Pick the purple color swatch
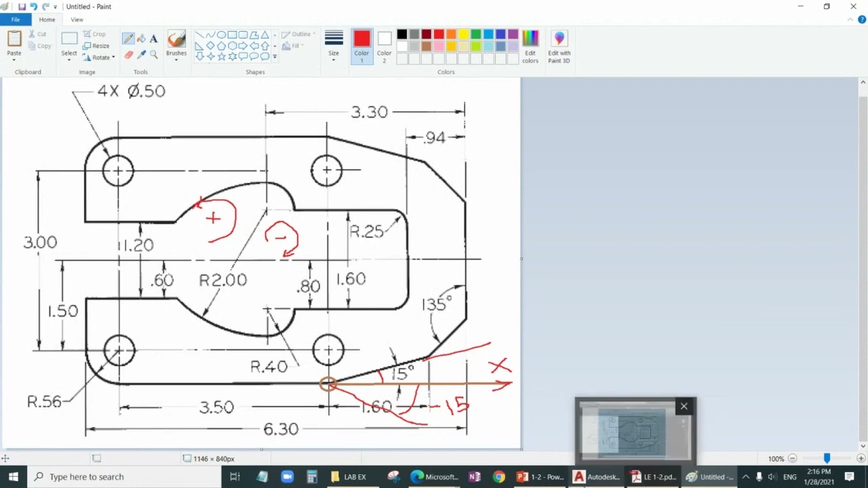868x488 pixels. point(513,35)
